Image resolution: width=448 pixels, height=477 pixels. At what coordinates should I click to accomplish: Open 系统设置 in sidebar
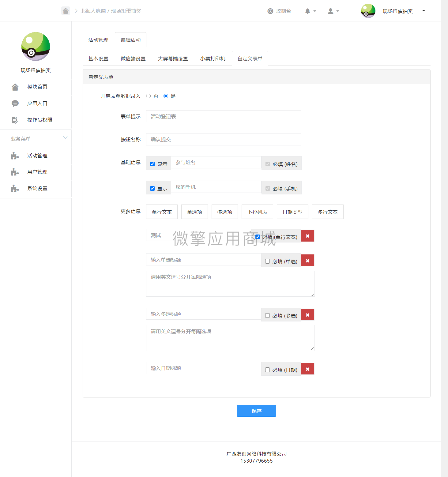point(37,189)
